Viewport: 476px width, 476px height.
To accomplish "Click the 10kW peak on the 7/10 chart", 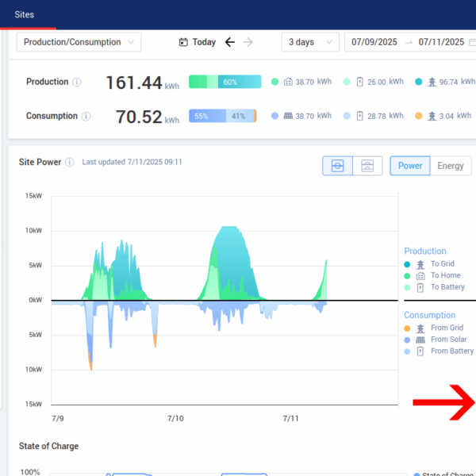I will (x=230, y=227).
